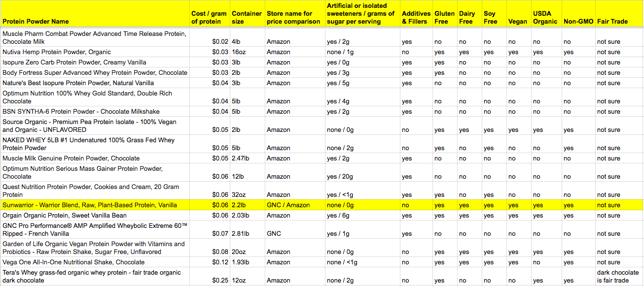Select Body Fortress Super Advanced Whey cell
Screen dimensions: 644x286
pyautogui.click(x=95, y=72)
